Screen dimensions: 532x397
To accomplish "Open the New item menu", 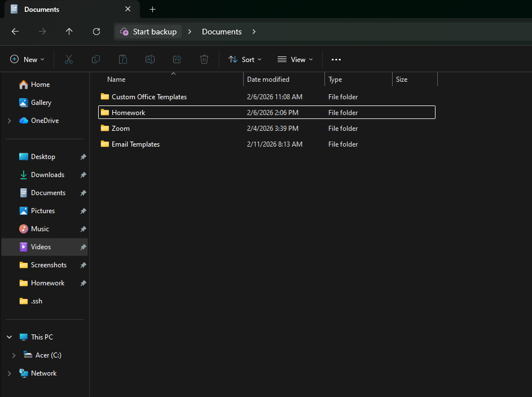I will tap(27, 59).
